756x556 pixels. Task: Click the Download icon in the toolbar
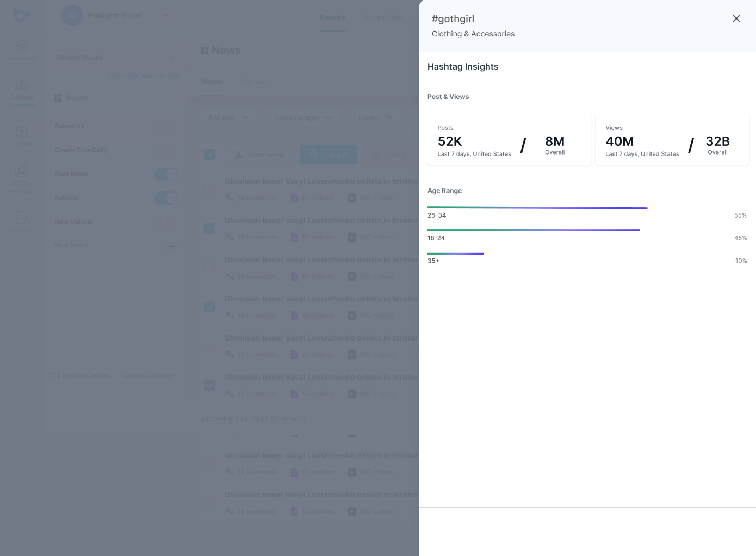(238, 155)
